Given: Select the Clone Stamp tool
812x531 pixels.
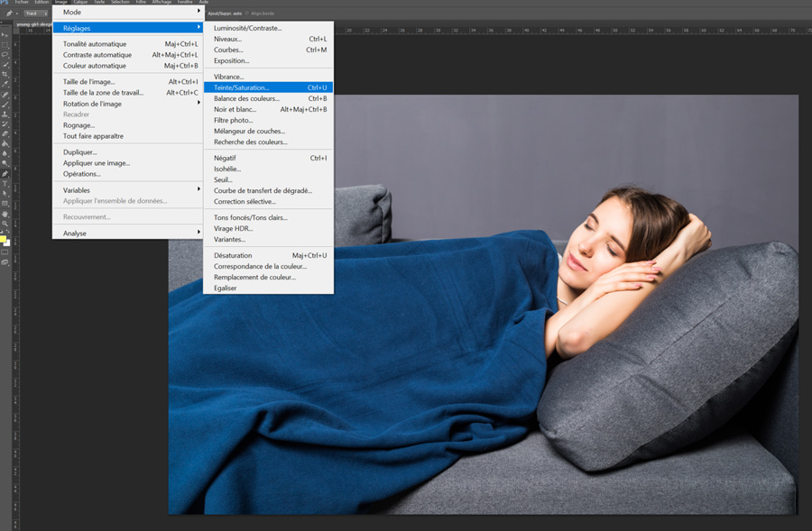Looking at the screenshot, I should [x=5, y=114].
